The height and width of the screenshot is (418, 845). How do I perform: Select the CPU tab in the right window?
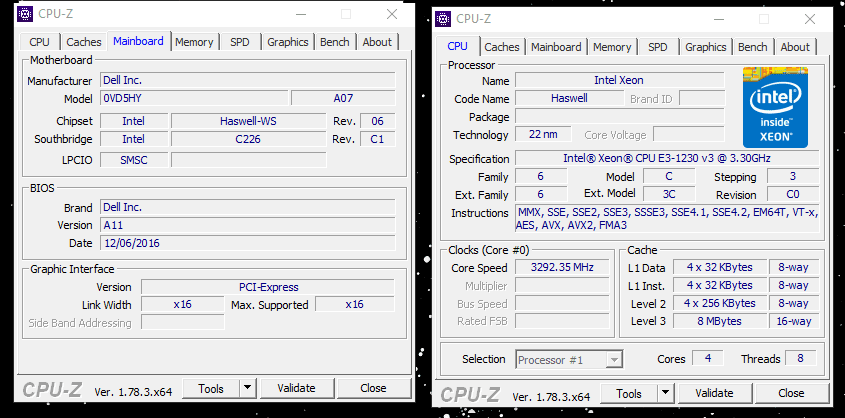[x=458, y=46]
